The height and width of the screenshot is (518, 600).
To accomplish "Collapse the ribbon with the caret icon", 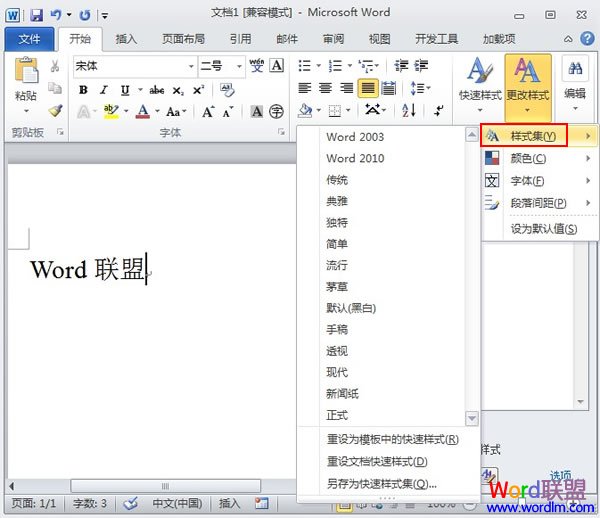I will pos(568,39).
